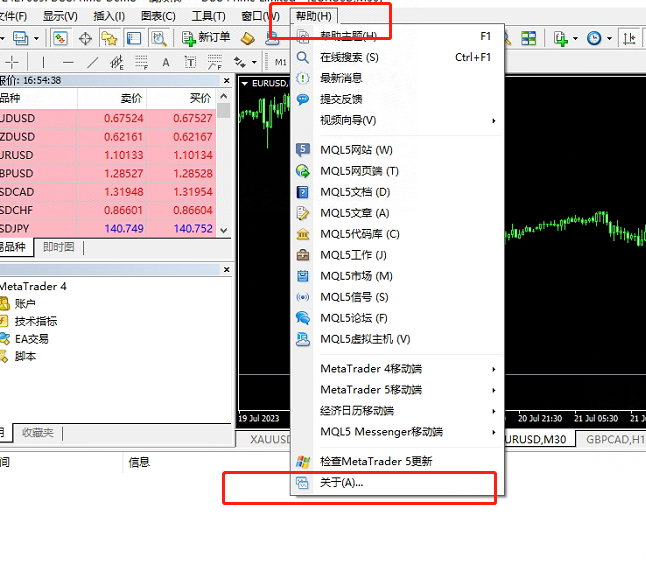The image size is (646, 568).
Task: Toggle the chart shift icon
Action: click(x=629, y=38)
